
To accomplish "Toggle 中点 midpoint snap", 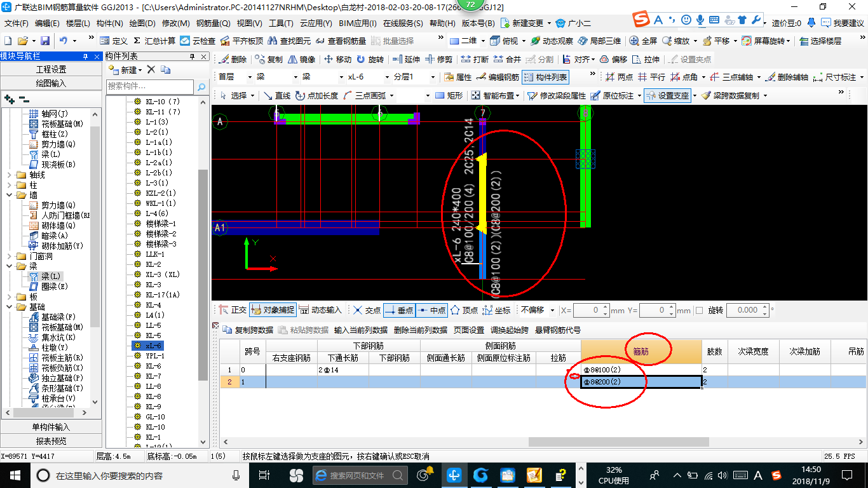I will click(431, 310).
